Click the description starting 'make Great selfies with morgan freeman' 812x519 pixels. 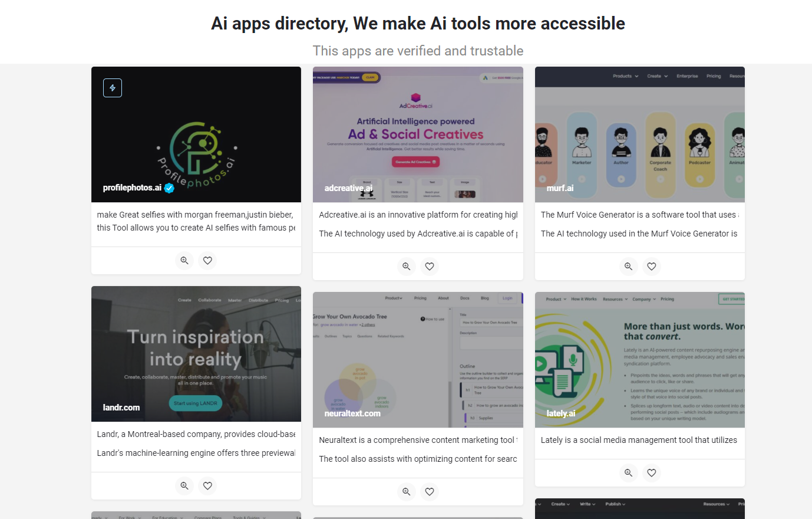pos(195,215)
